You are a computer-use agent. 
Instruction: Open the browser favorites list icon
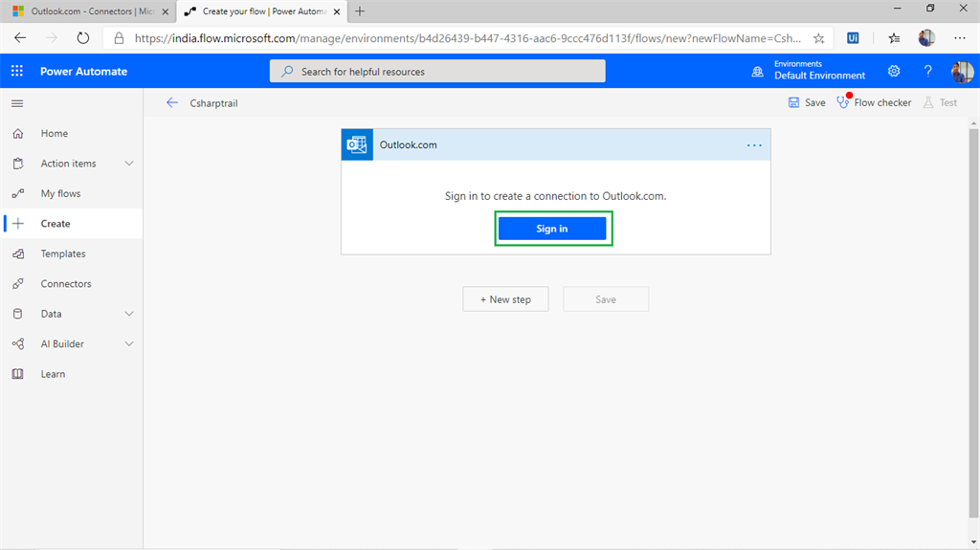(894, 38)
